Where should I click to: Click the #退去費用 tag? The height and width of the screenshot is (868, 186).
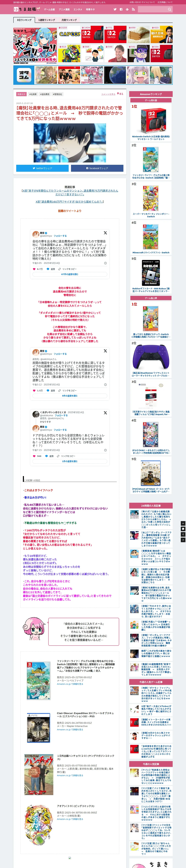tap(45, 94)
